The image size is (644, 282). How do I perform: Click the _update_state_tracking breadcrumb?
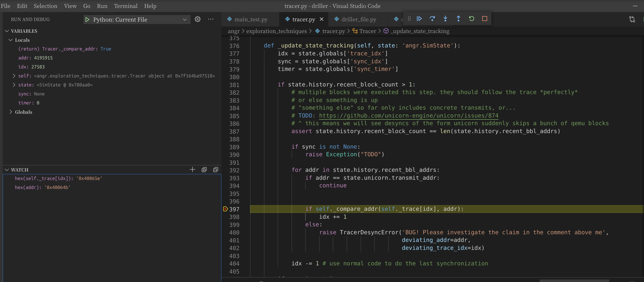pos(420,31)
